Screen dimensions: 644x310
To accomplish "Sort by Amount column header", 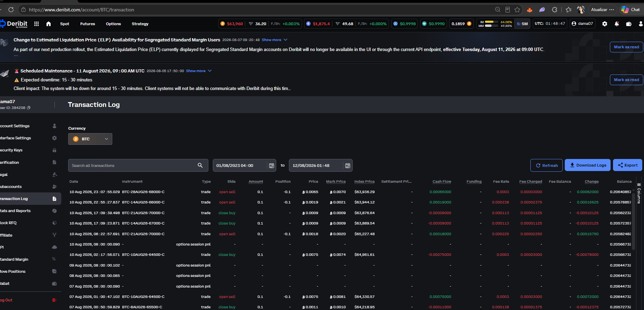I will pos(256,182).
